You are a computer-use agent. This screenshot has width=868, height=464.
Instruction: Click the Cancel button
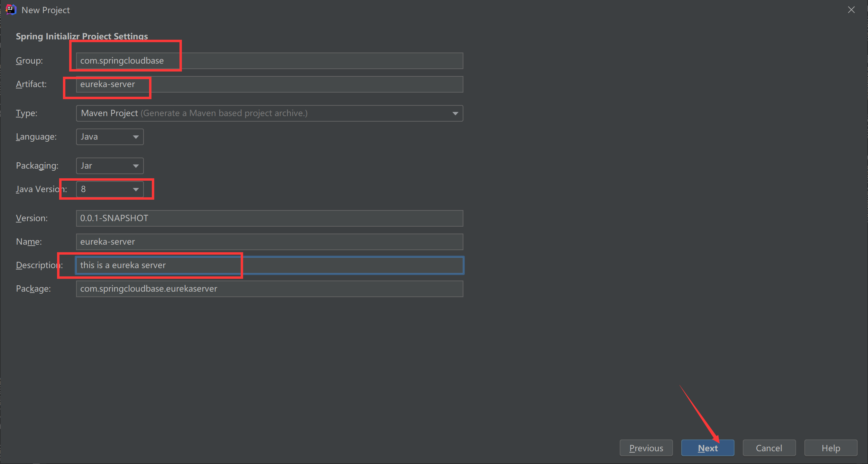tap(769, 448)
